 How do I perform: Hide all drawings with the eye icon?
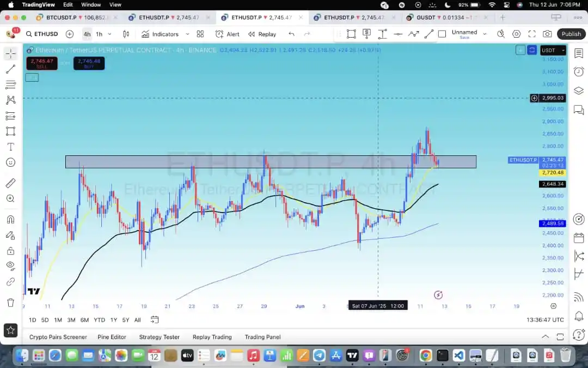[x=10, y=266]
